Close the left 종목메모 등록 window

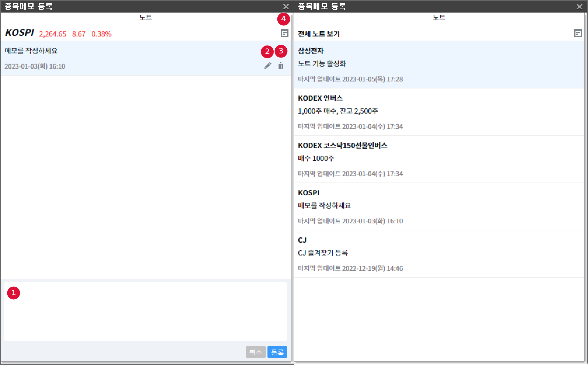[x=286, y=6]
